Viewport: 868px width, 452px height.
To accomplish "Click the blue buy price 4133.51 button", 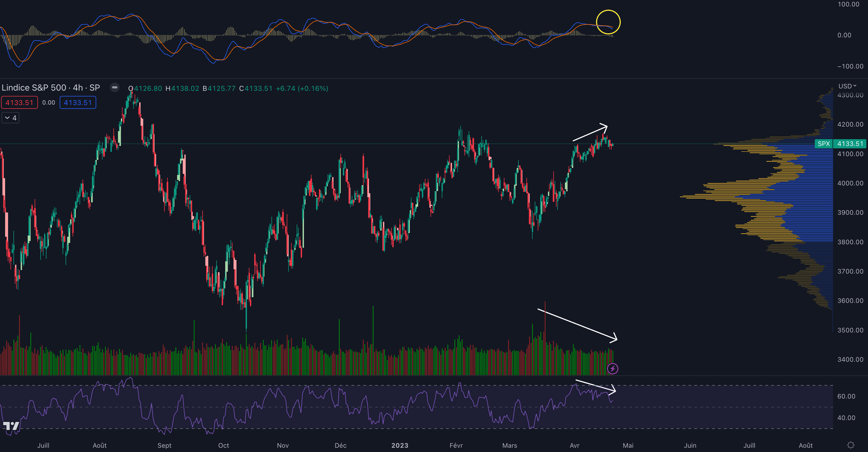I will 78,103.
